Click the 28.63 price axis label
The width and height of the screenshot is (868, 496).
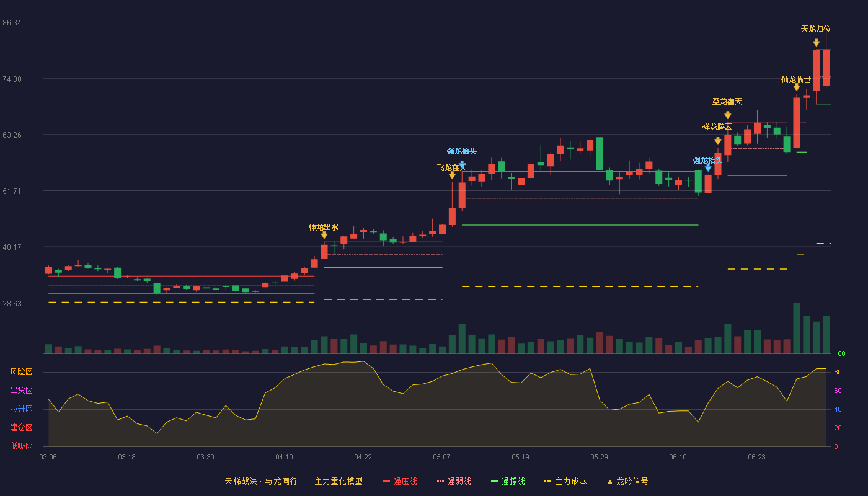(x=12, y=303)
